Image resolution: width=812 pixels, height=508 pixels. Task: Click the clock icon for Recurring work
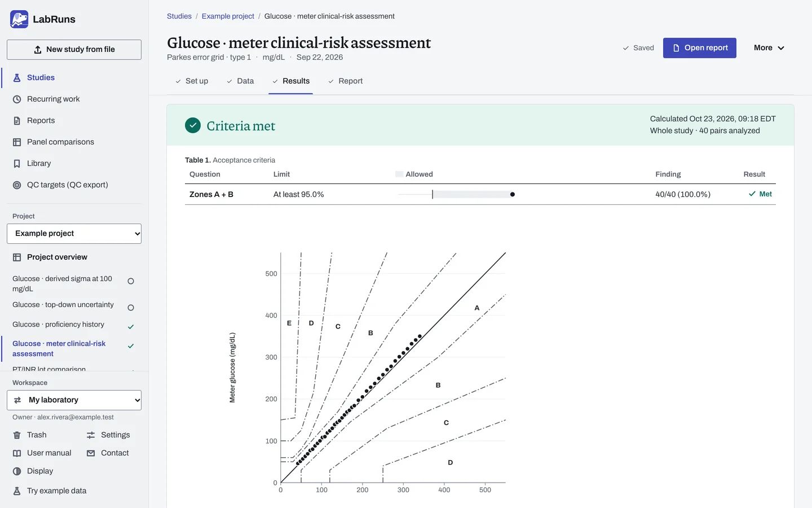tap(17, 99)
